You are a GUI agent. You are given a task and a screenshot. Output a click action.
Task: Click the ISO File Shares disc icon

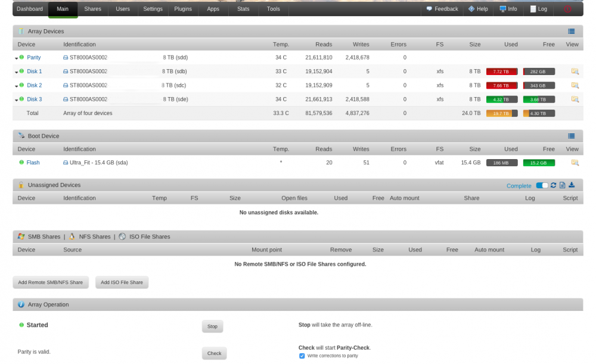tap(122, 237)
